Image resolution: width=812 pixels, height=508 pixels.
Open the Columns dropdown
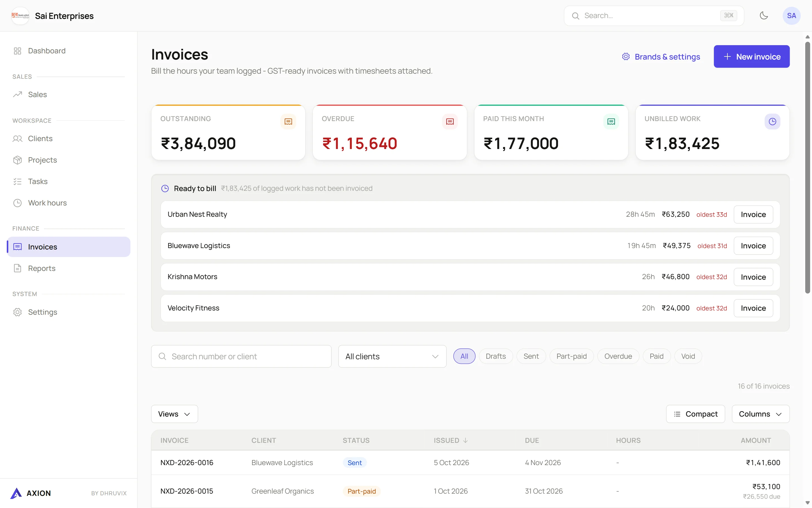tap(760, 414)
